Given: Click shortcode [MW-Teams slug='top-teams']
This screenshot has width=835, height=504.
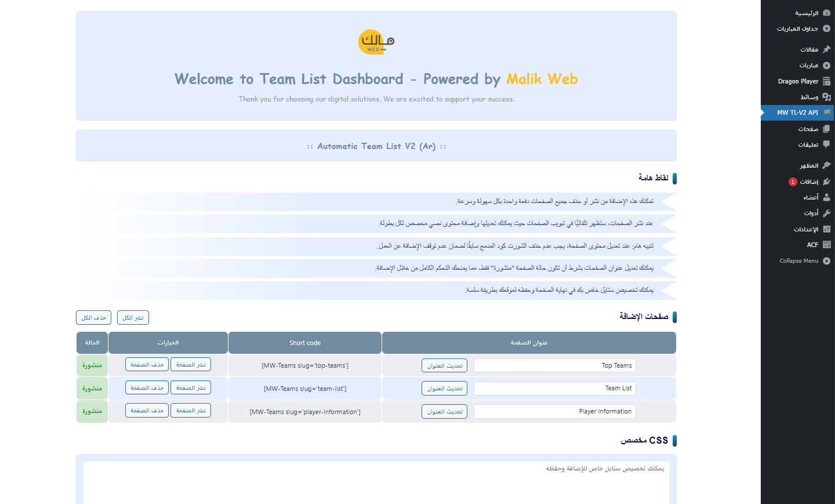Looking at the screenshot, I should 305,365.
